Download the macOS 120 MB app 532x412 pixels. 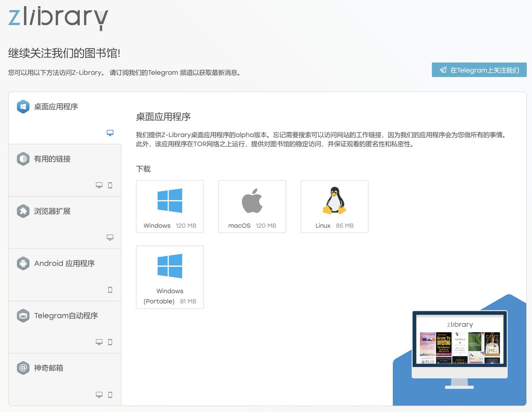252,206
